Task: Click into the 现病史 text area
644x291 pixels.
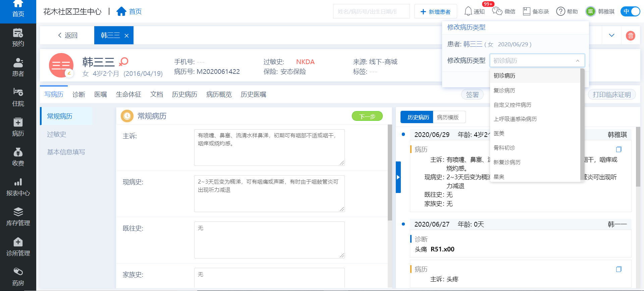Action: tap(269, 194)
